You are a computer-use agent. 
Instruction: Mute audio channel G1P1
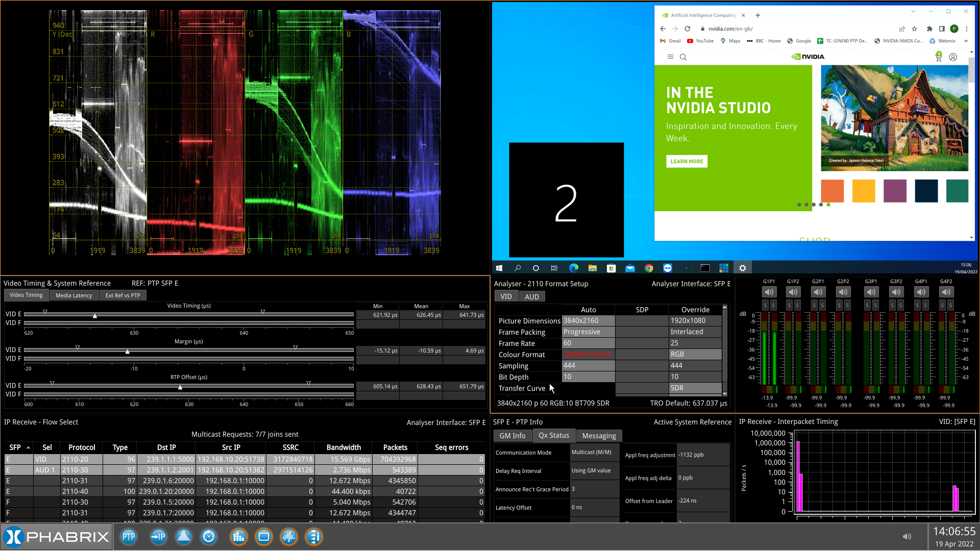(769, 292)
